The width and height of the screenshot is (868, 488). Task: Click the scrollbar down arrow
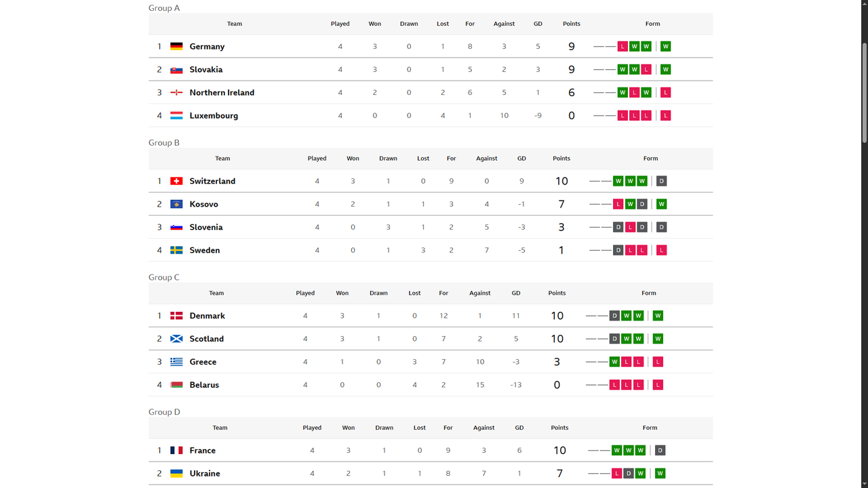click(864, 483)
